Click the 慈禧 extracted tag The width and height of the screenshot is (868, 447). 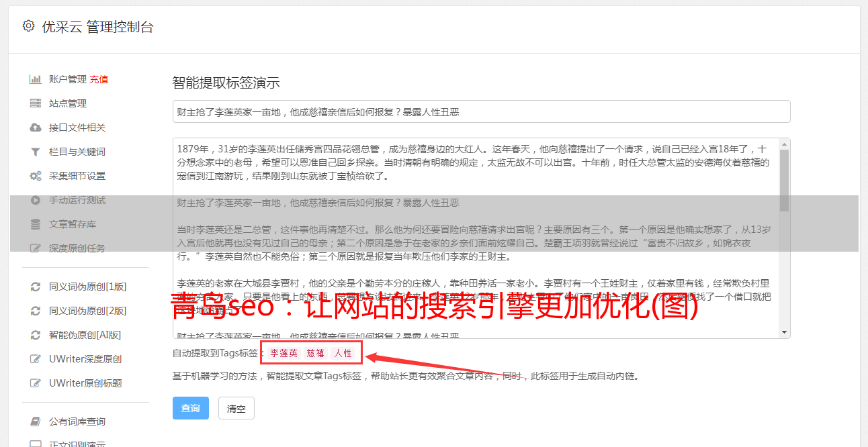click(x=316, y=353)
